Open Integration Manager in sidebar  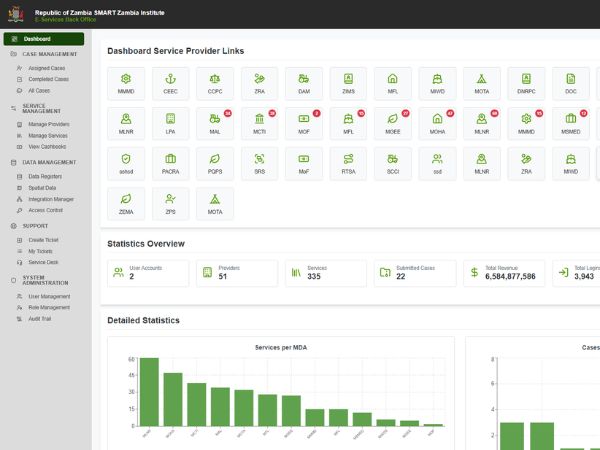[x=51, y=199]
